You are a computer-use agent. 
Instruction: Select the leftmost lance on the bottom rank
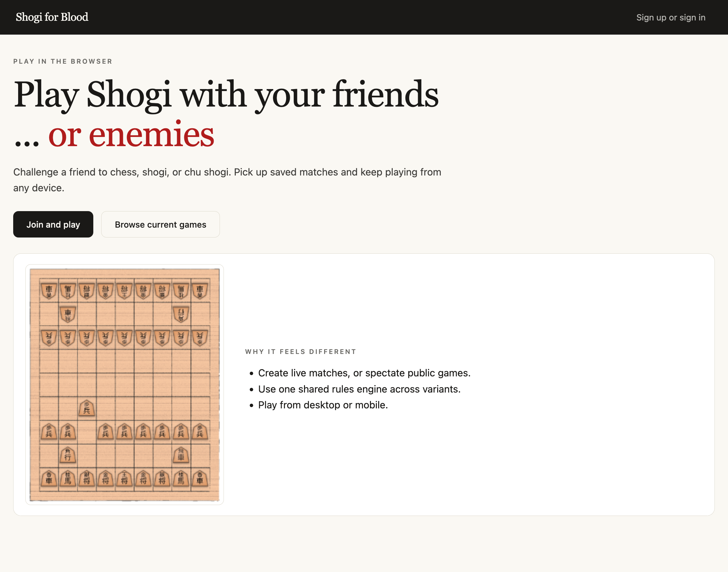(48, 479)
